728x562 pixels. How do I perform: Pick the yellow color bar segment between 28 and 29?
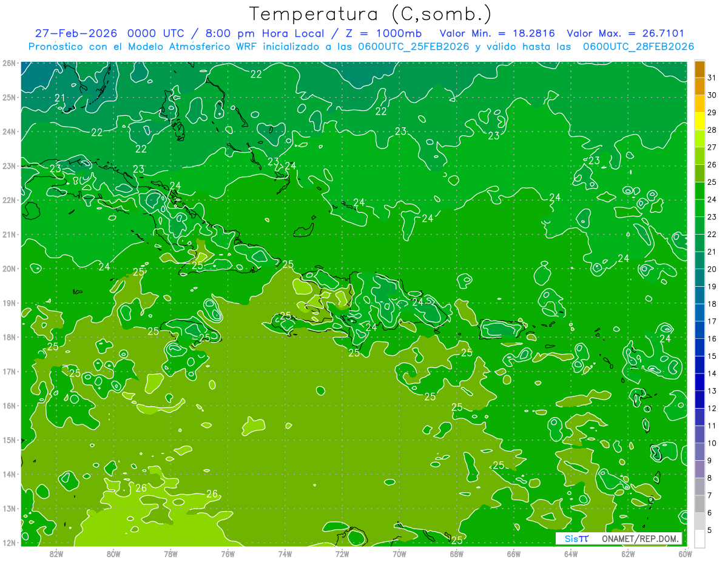[699, 122]
